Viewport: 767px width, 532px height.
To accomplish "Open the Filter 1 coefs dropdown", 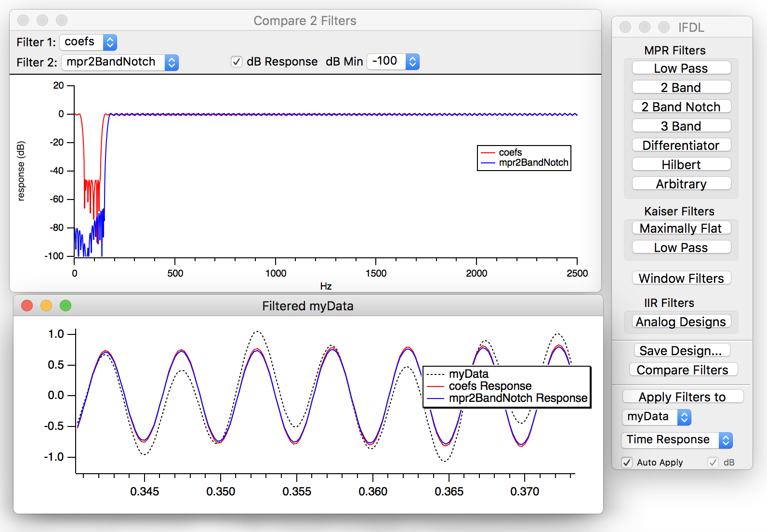I will pos(88,42).
